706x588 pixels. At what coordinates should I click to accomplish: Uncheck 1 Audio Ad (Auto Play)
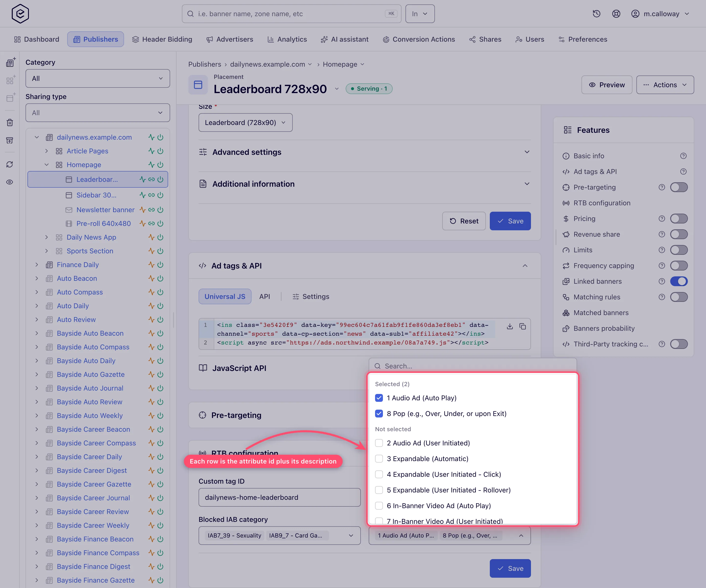pyautogui.click(x=379, y=398)
